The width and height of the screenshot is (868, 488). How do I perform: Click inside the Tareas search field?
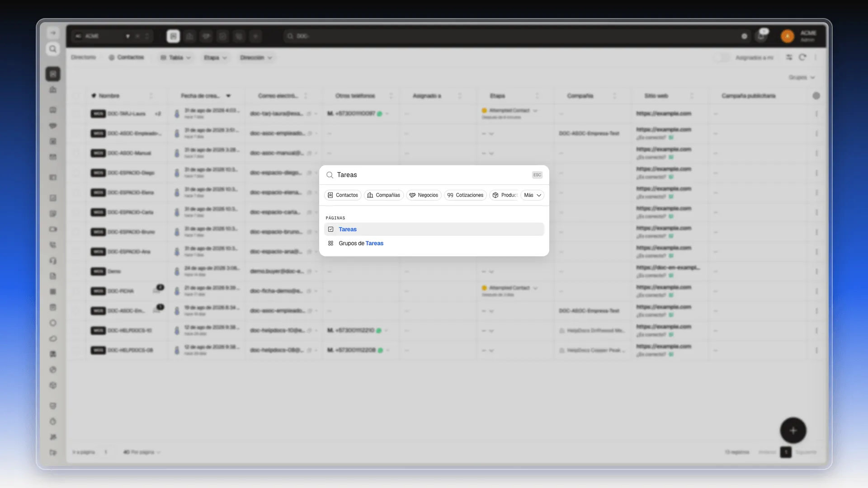[x=432, y=175]
